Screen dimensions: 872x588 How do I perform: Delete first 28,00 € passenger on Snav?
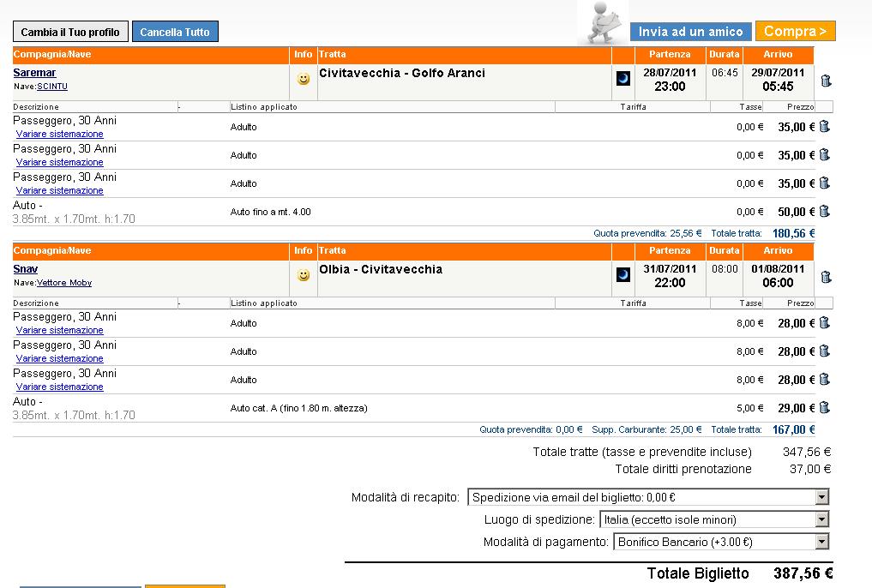(824, 322)
